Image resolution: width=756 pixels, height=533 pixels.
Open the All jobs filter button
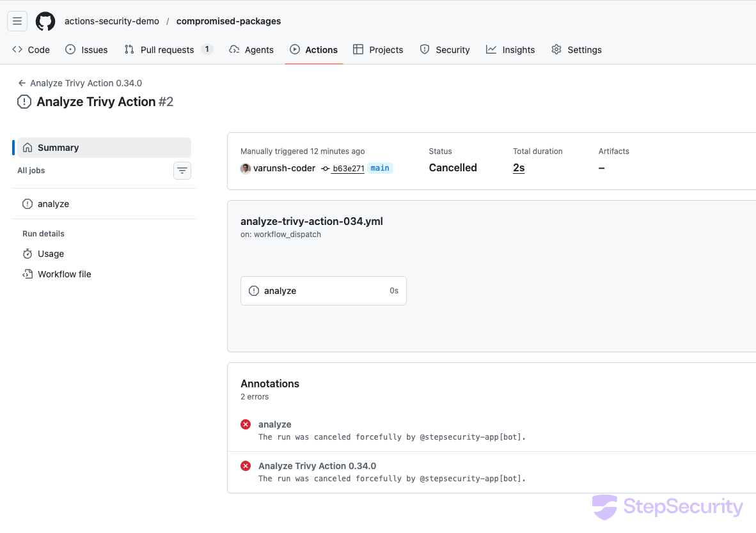[182, 171]
